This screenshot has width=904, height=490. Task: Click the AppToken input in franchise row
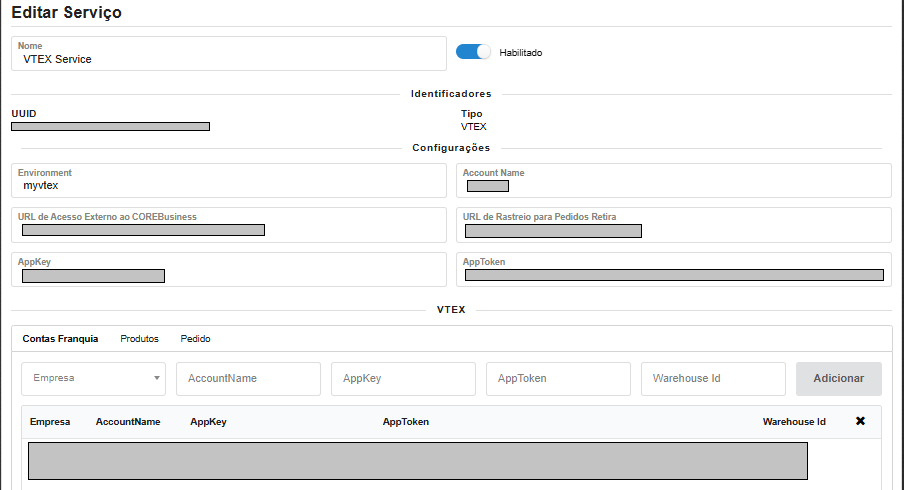(x=558, y=379)
